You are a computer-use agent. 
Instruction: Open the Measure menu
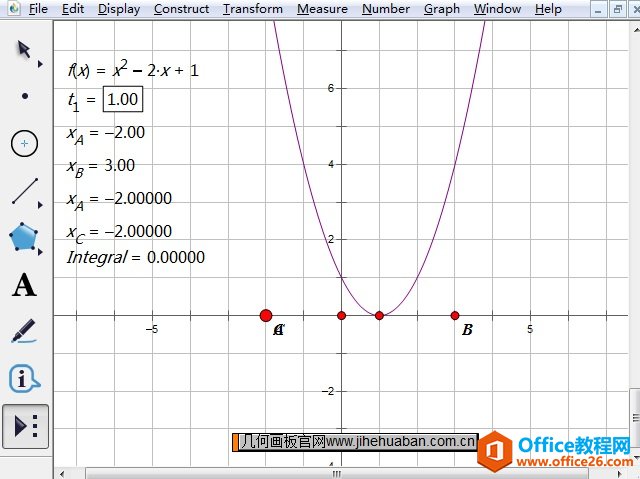pos(322,9)
